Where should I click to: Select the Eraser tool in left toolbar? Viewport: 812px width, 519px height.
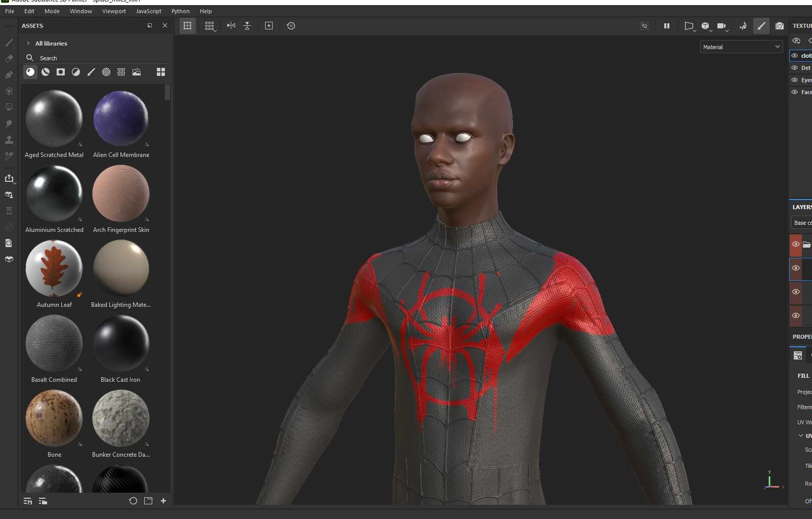pos(9,59)
